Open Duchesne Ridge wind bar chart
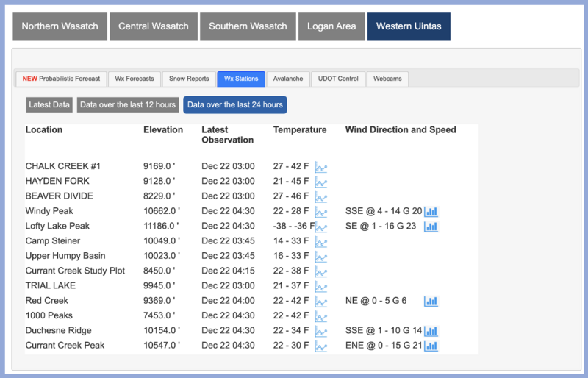 pos(431,331)
